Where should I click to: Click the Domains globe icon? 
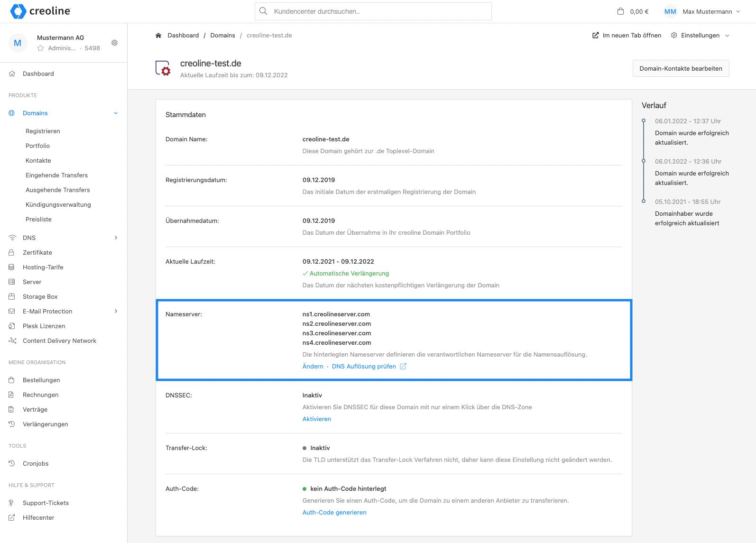click(12, 113)
